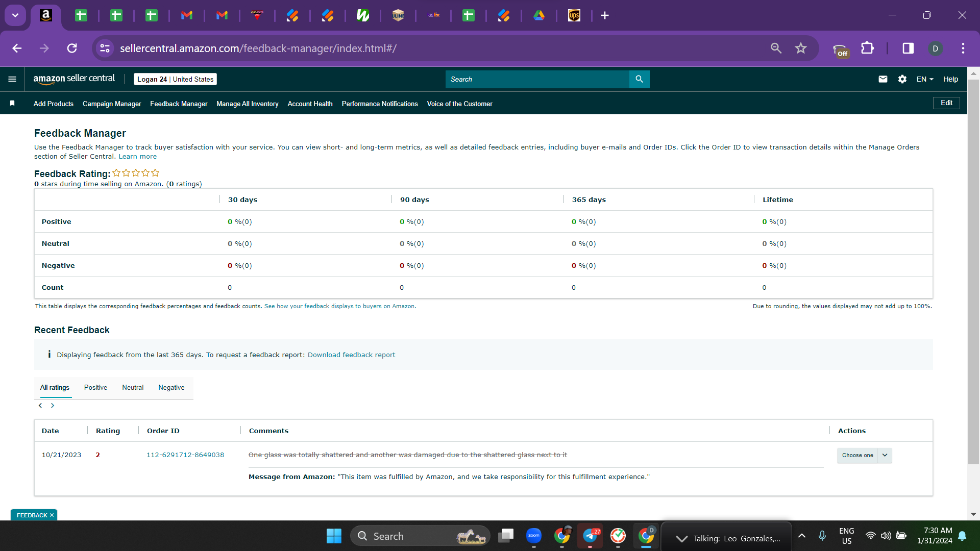Image resolution: width=980 pixels, height=551 pixels.
Task: Click into the Seller Central search field
Action: 537,79
